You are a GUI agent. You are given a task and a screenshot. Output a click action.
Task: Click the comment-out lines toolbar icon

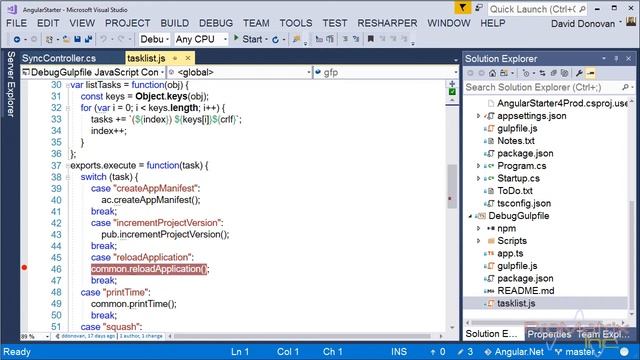(345, 39)
